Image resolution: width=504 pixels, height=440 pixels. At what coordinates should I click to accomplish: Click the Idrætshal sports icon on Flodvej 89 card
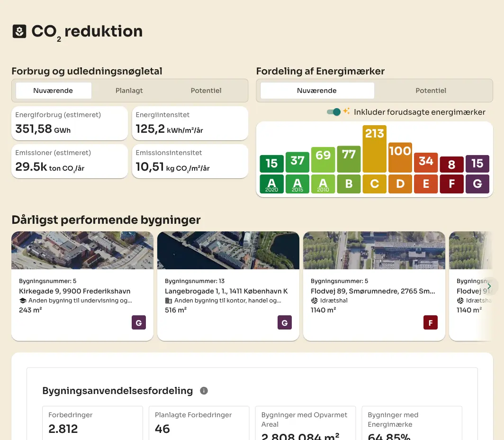(315, 301)
